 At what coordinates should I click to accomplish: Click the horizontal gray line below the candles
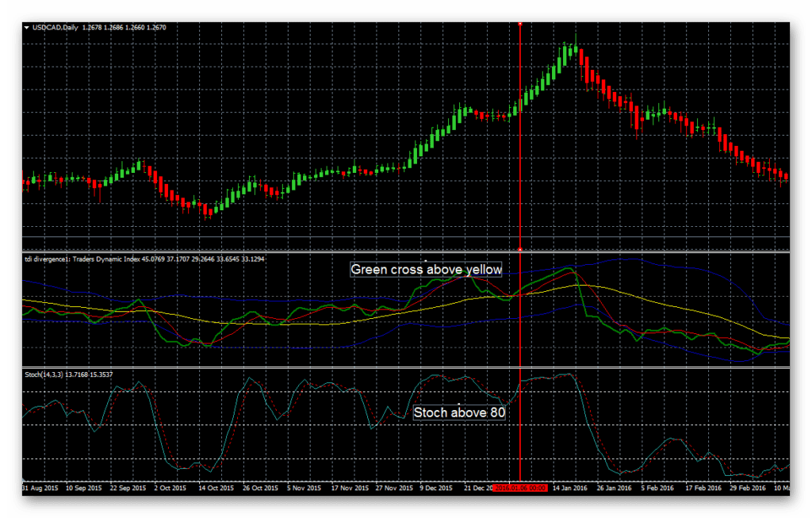click(406, 237)
